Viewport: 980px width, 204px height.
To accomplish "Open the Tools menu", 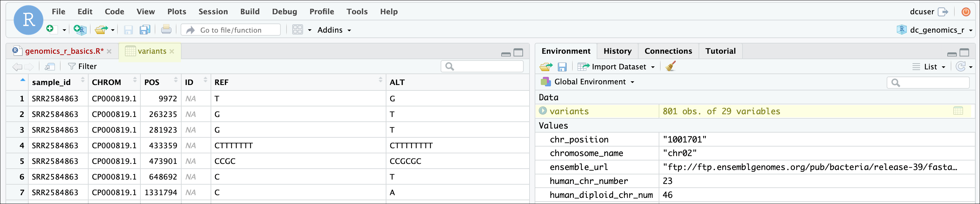I will [357, 12].
